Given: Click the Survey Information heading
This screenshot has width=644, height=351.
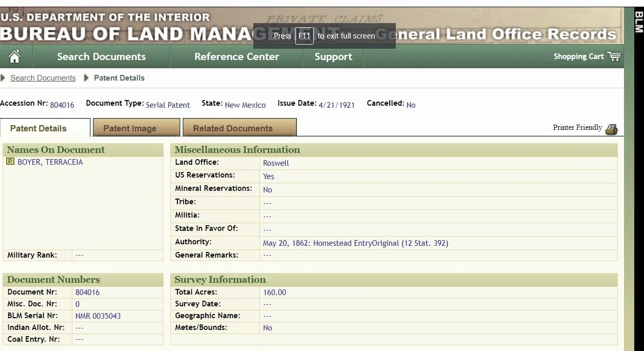Looking at the screenshot, I should (220, 280).
